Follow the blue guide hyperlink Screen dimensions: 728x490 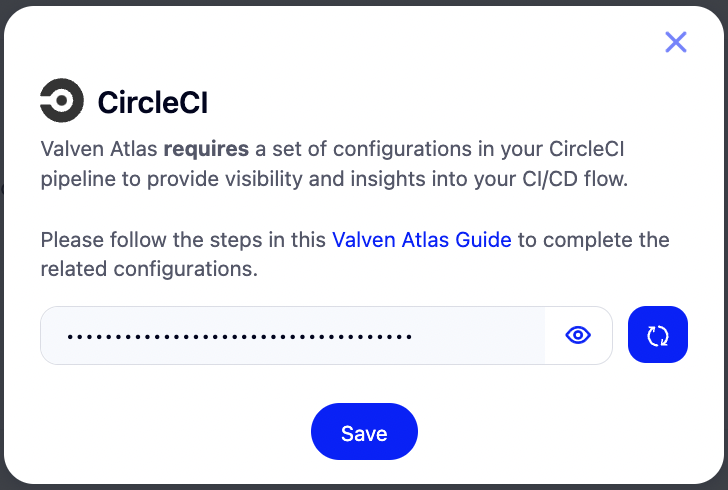point(422,240)
